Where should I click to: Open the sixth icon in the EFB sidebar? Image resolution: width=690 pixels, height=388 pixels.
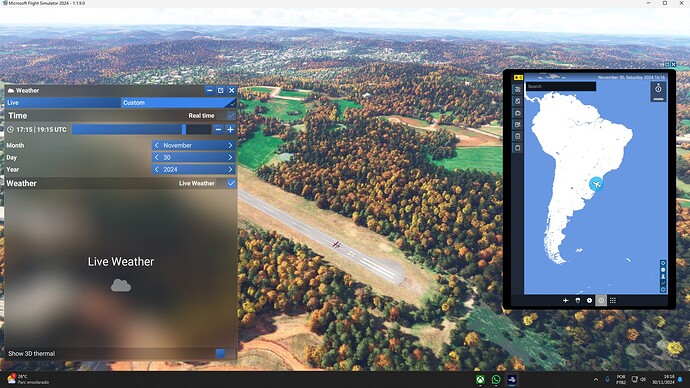[x=518, y=148]
